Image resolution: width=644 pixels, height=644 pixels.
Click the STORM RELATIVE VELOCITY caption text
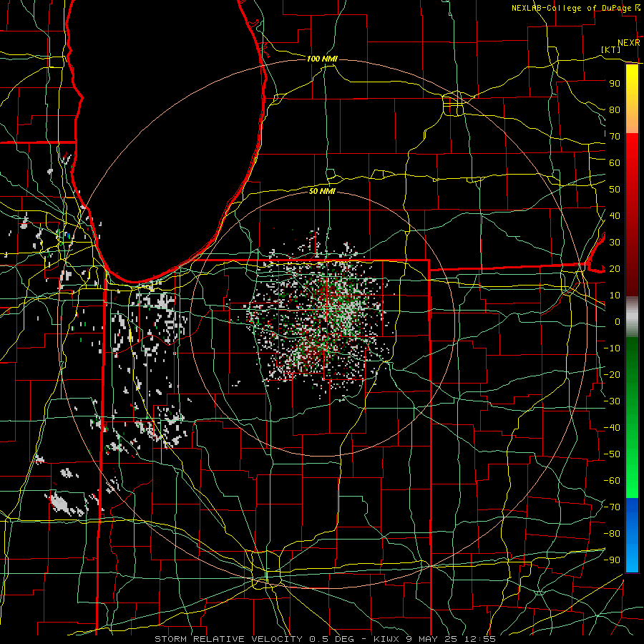pos(228,639)
